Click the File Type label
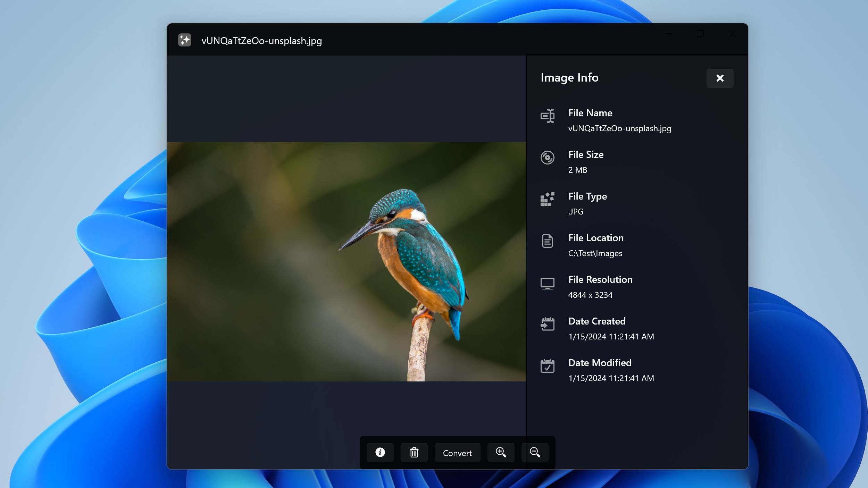 pyautogui.click(x=587, y=196)
